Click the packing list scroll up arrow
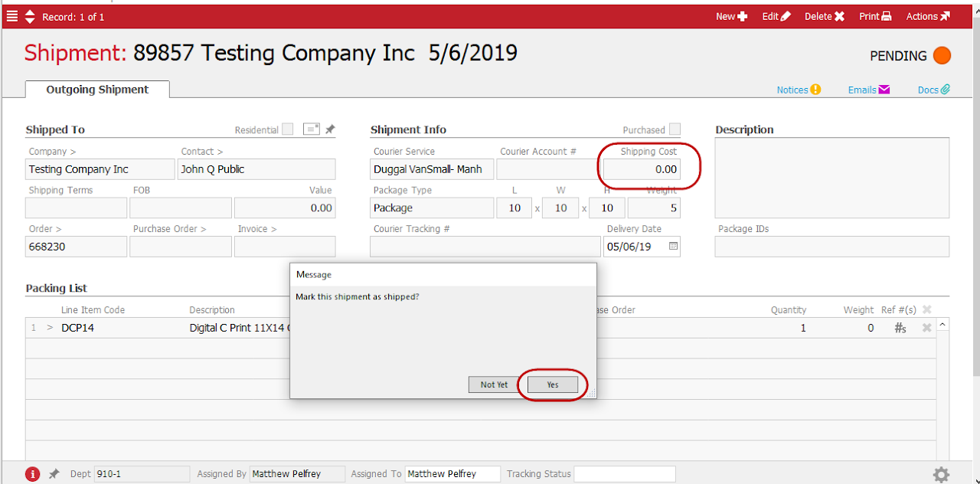 coord(942,325)
